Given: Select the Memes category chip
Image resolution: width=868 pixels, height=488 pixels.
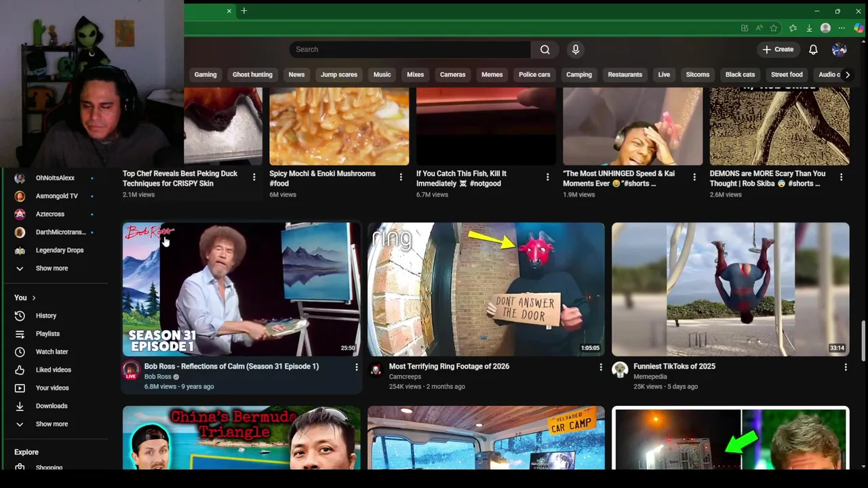Looking at the screenshot, I should point(492,75).
